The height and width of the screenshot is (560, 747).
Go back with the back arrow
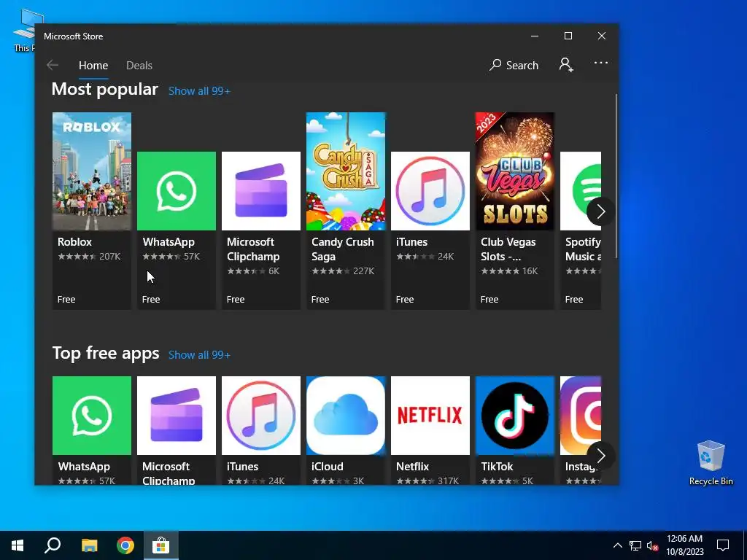coord(53,65)
